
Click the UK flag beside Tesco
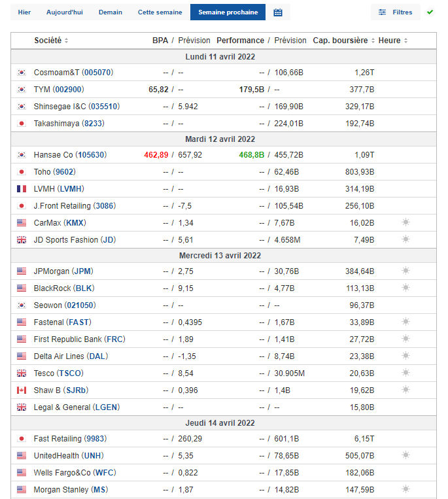(x=22, y=373)
